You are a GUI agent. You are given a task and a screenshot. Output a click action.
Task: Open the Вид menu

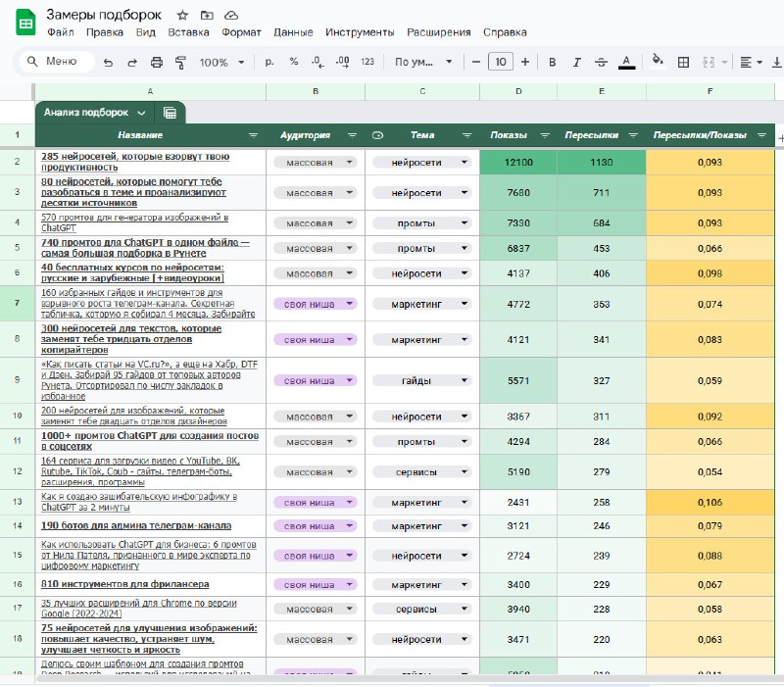(x=145, y=32)
